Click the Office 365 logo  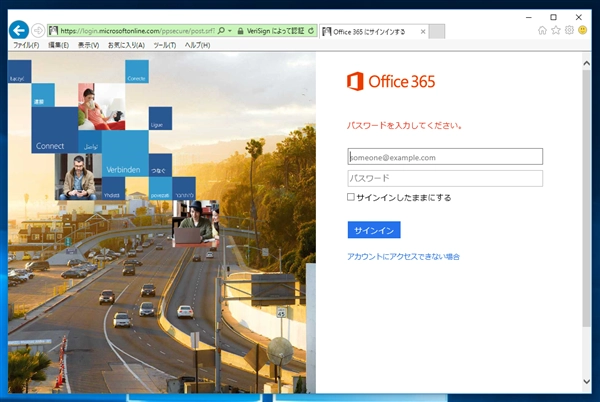[x=391, y=81]
